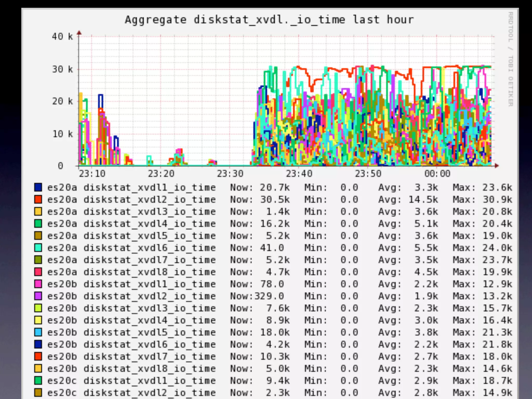
Task: Click the 23:40 time axis label
Action: (299, 174)
